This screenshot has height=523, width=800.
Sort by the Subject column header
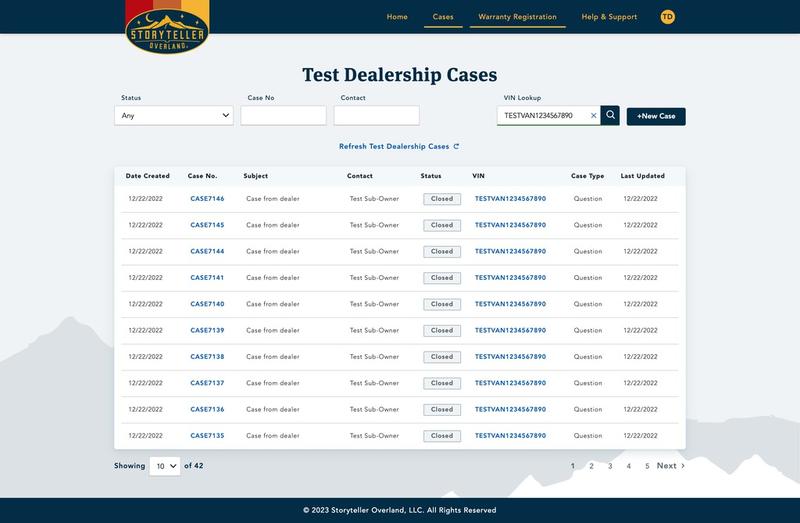[x=256, y=176]
